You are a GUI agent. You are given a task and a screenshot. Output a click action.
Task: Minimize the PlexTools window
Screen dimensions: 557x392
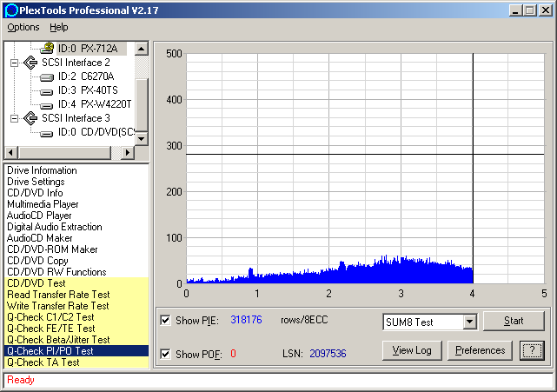coord(515,10)
